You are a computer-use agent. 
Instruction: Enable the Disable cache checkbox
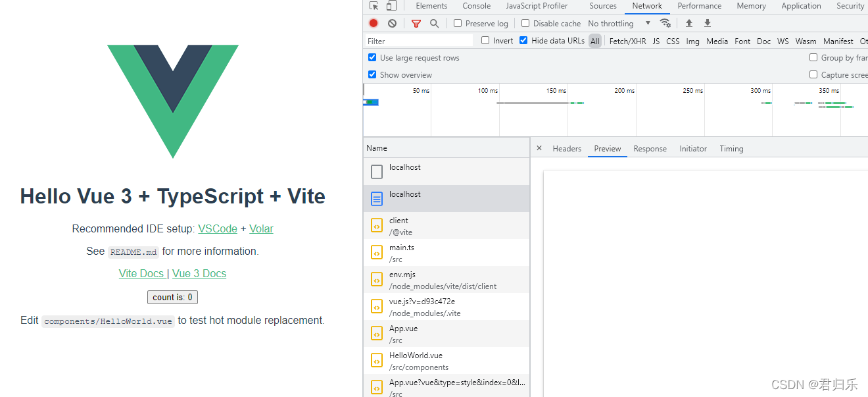525,23
